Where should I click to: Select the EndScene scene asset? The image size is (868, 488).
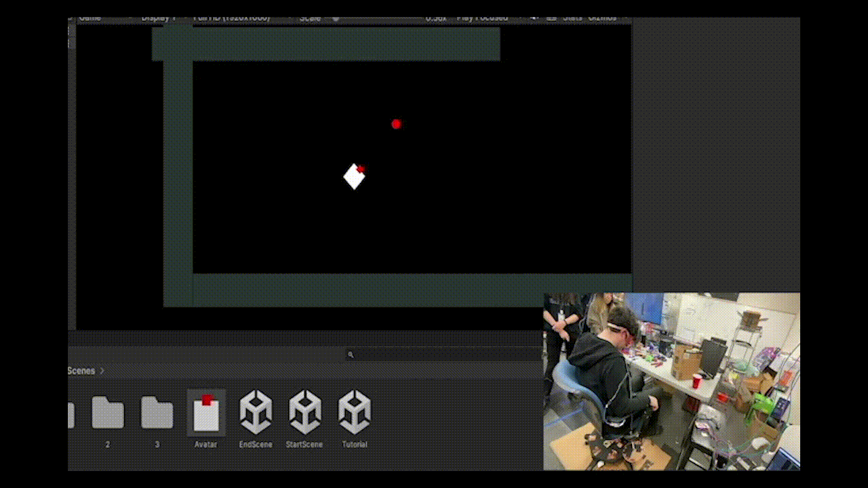256,412
